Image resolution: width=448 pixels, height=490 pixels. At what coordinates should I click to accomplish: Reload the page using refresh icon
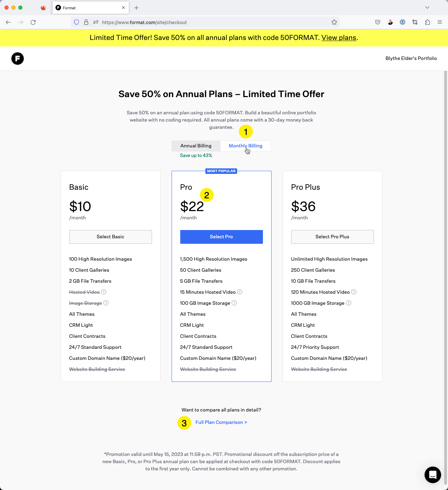pos(33,22)
